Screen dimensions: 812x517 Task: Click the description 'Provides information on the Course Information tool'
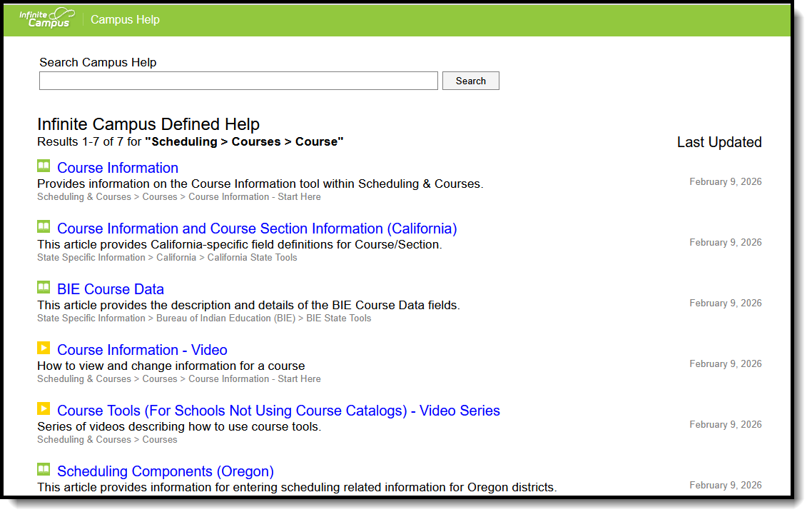coord(260,184)
